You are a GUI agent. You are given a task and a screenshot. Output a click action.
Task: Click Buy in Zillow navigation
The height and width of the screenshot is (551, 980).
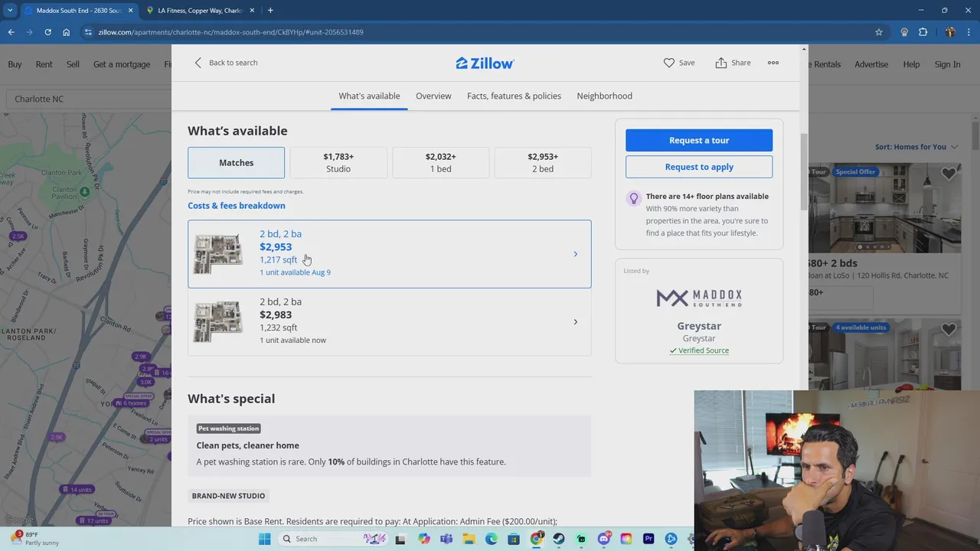15,64
